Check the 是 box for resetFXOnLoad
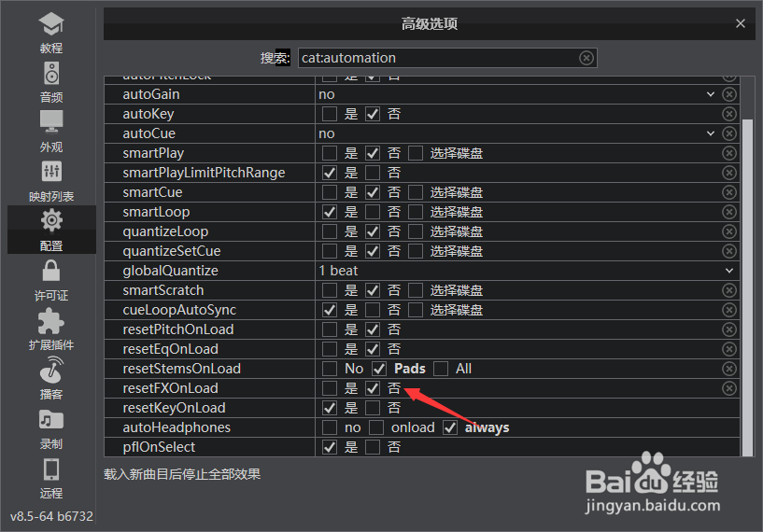This screenshot has width=763, height=532. (330, 388)
